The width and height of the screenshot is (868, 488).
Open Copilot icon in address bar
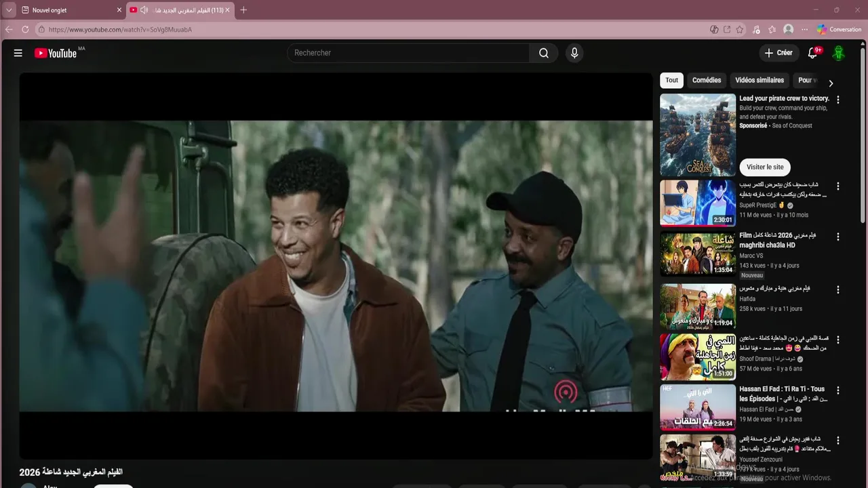coord(714,29)
